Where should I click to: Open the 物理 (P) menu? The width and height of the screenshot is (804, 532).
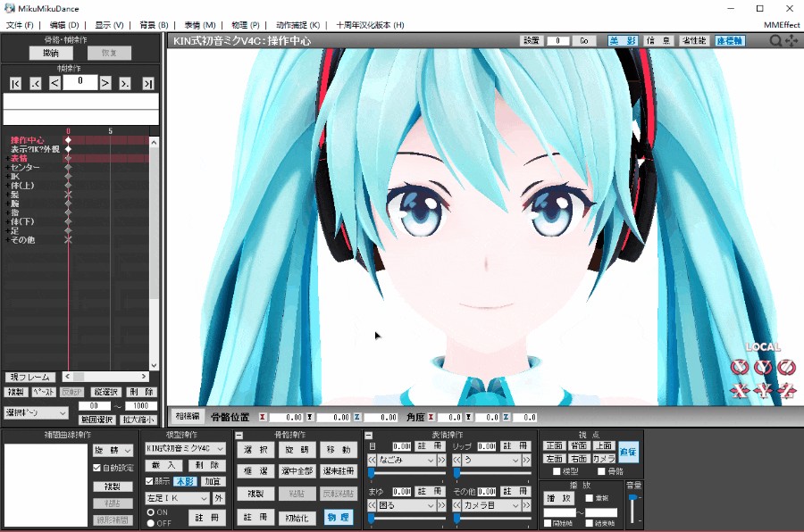(246, 25)
